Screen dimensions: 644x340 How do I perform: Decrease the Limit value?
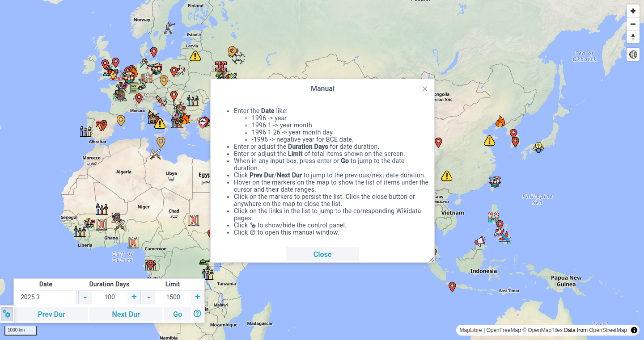point(149,297)
